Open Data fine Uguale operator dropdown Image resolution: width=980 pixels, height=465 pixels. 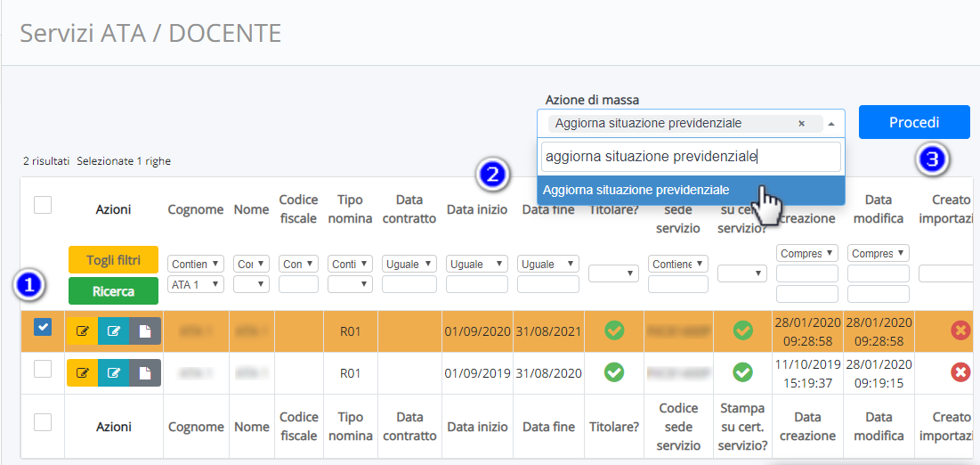[548, 264]
